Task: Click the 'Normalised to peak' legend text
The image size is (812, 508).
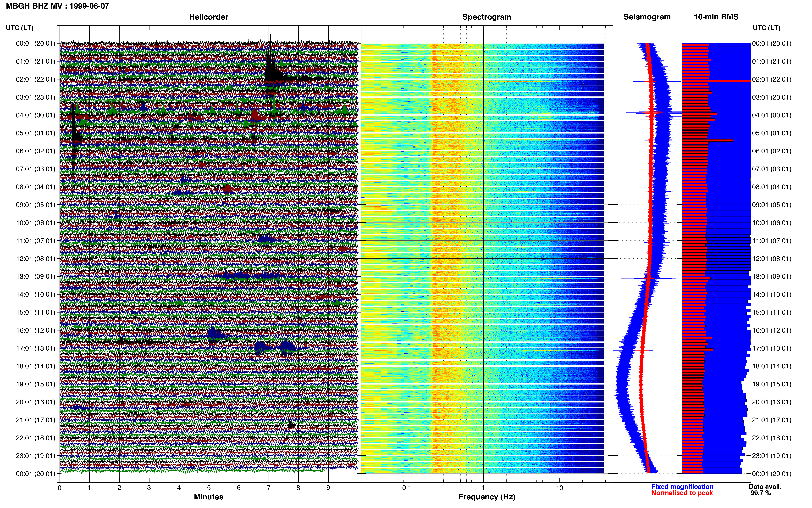Action: pos(682,493)
